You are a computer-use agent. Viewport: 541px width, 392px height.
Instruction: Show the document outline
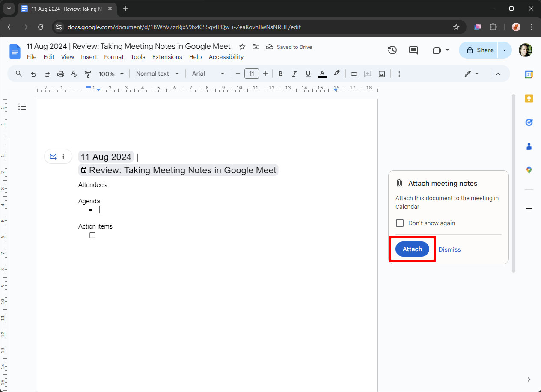(x=22, y=107)
